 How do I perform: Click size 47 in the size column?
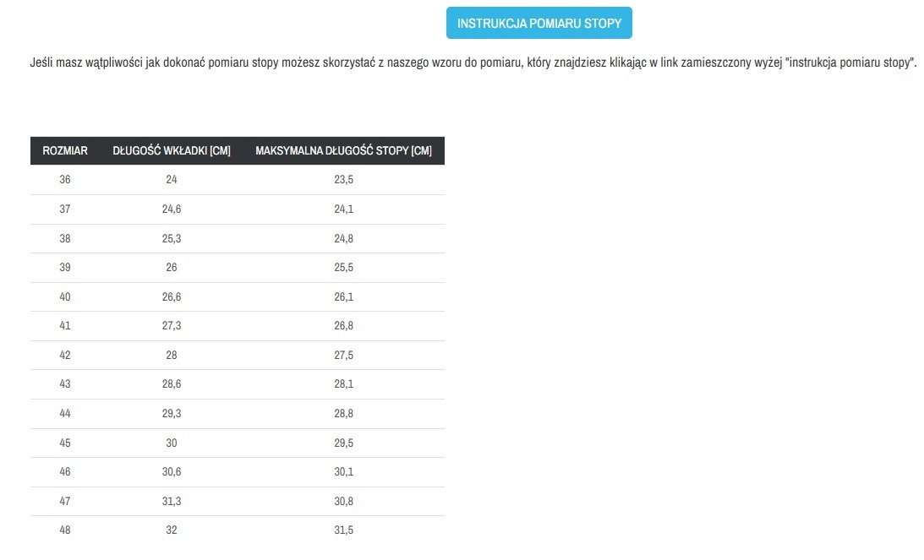[x=65, y=502]
